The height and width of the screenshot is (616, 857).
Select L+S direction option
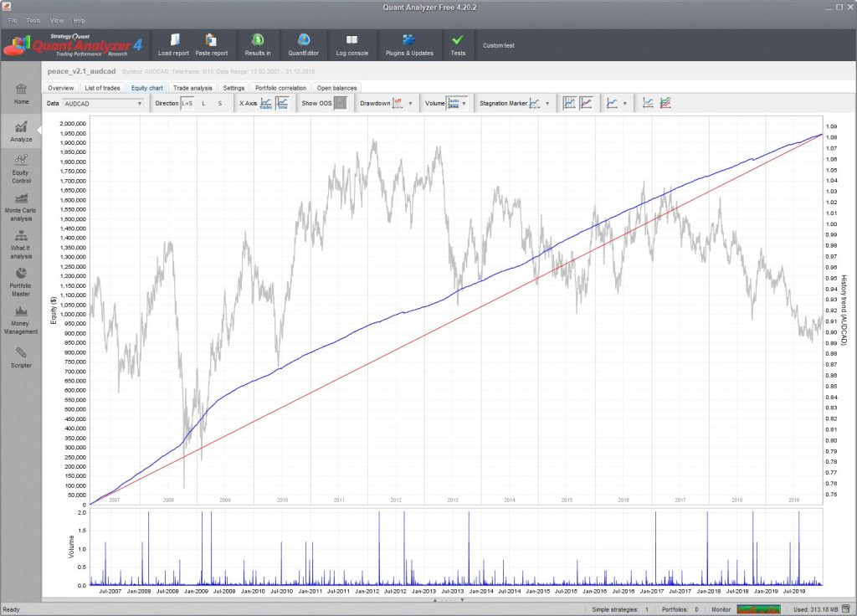[x=187, y=104]
